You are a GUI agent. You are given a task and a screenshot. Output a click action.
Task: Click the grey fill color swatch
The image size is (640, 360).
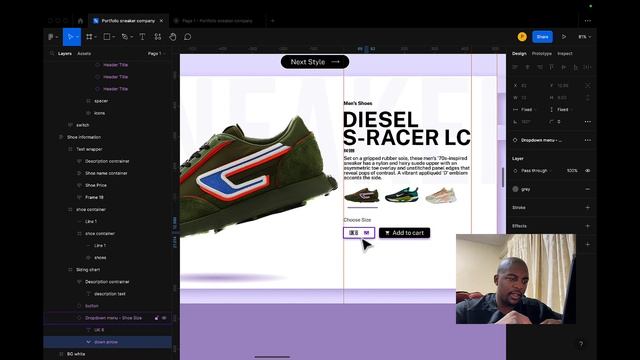516,189
